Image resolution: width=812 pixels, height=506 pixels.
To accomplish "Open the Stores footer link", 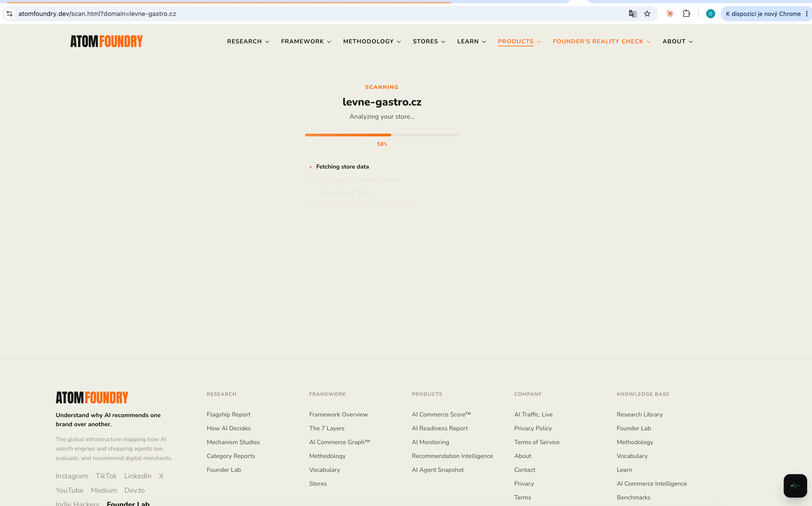I will pyautogui.click(x=318, y=484).
